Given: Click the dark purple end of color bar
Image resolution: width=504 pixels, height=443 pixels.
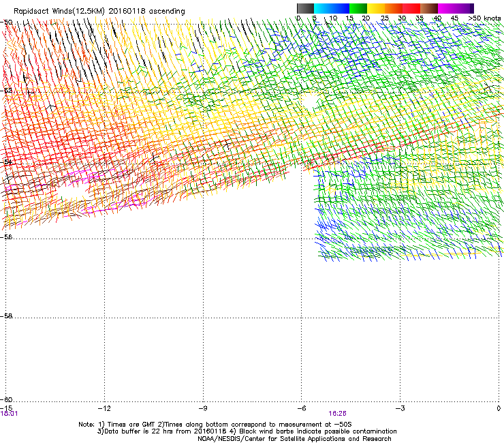Looking at the screenshot, I should pyautogui.click(x=471, y=8).
